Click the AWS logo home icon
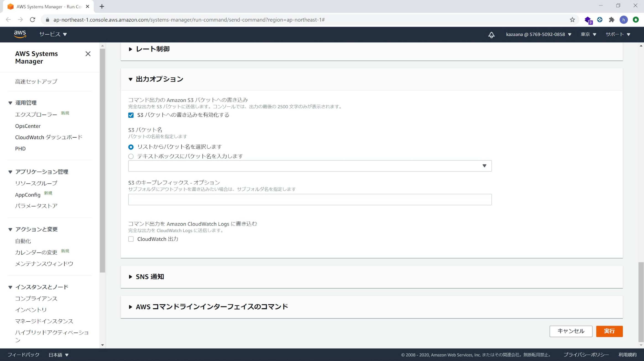This screenshot has width=644, height=361. coord(20,34)
